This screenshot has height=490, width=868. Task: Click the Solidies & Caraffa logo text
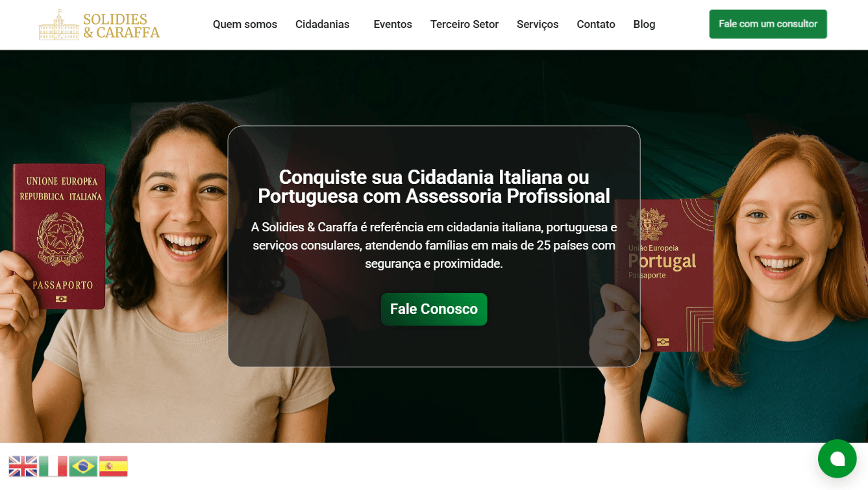coord(121,25)
